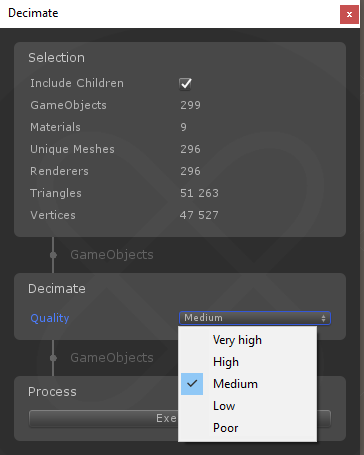The image size is (364, 455).
Task: Click the lower GameObjects connector node
Action: point(53,358)
